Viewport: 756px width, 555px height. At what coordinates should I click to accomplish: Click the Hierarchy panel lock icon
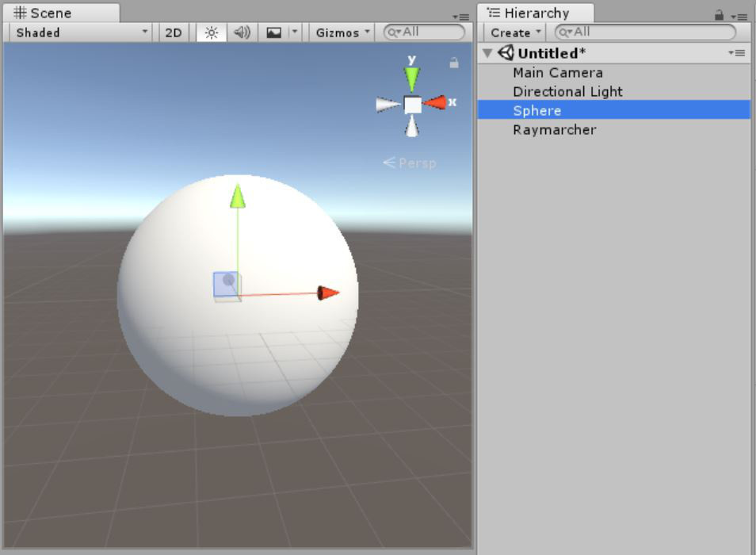(719, 15)
